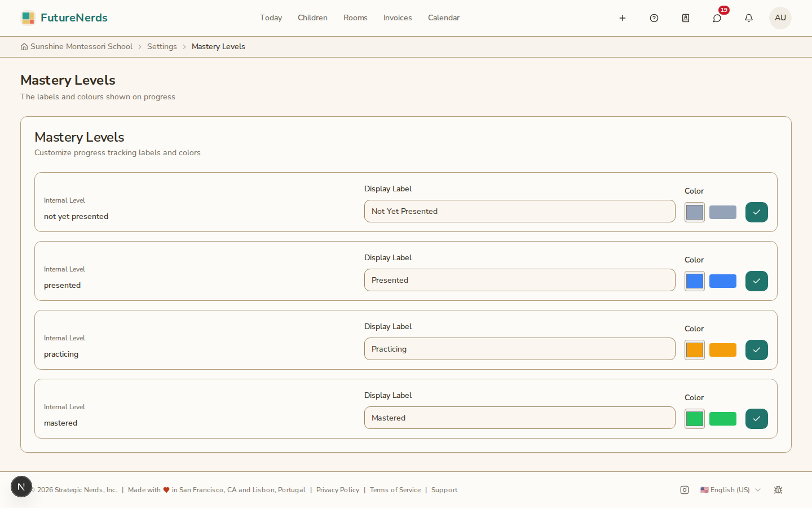Open messages chat icon with 19 badge
This screenshot has height=508, width=812.
tap(717, 18)
